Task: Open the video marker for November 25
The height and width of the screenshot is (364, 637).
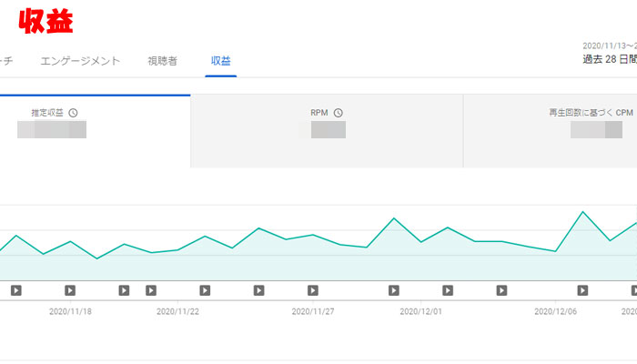Action: pyautogui.click(x=258, y=290)
